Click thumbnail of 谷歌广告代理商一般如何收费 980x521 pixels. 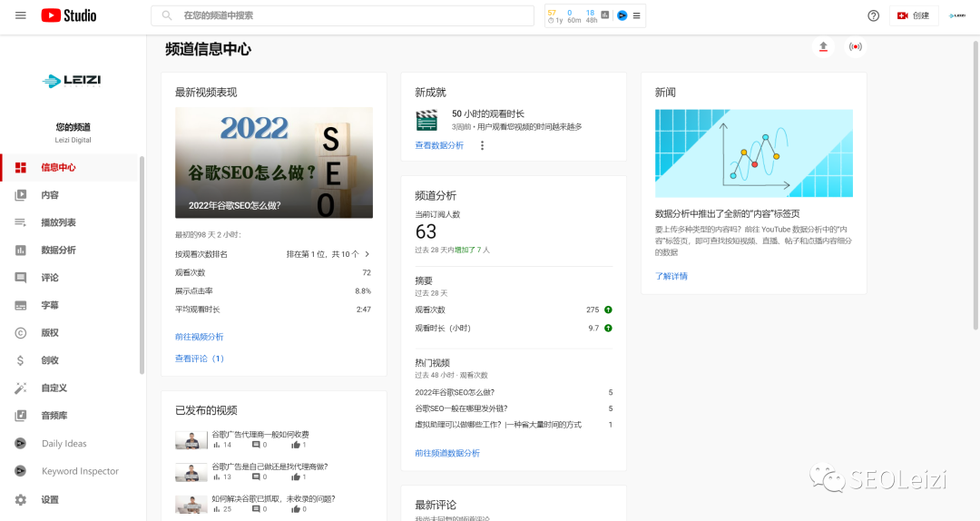pos(191,440)
